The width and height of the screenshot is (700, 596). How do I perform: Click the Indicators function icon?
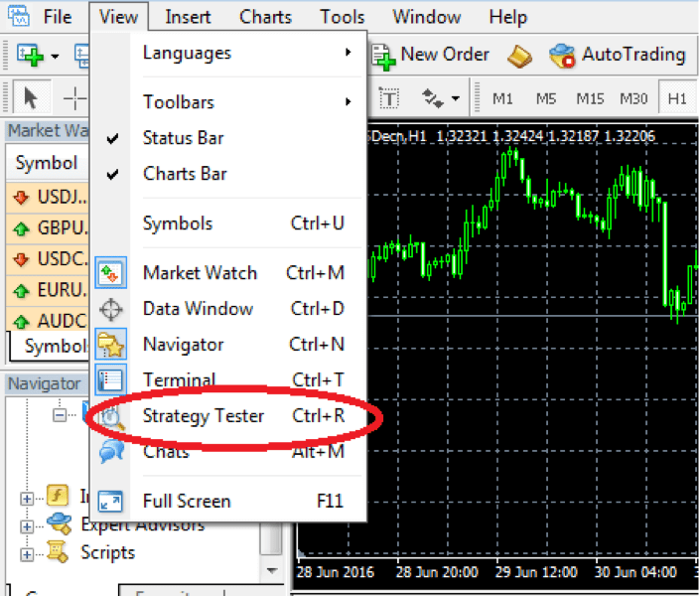pyautogui.click(x=58, y=495)
